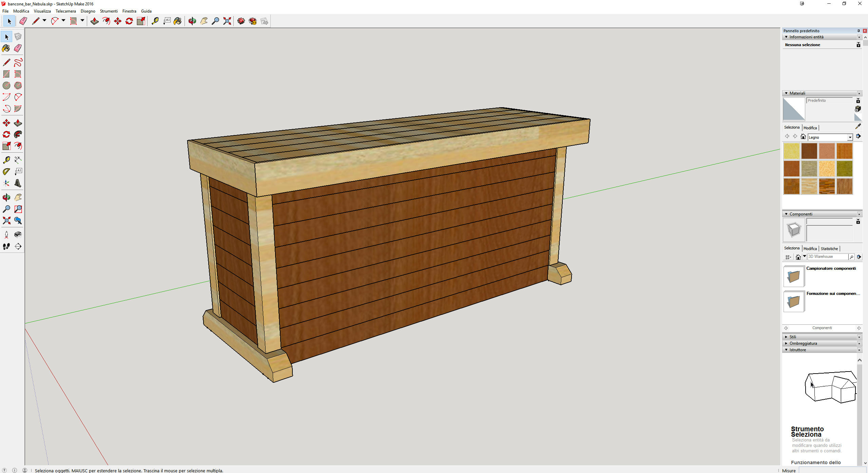The height and width of the screenshot is (473, 868).
Task: Select the Follow Me tool in the left toolbar
Action: [18, 134]
